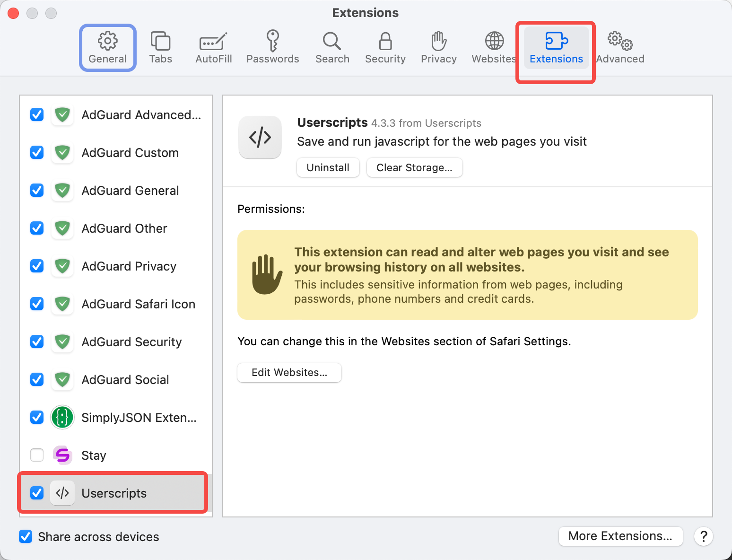
Task: Open the Security padlock pane
Action: (385, 41)
